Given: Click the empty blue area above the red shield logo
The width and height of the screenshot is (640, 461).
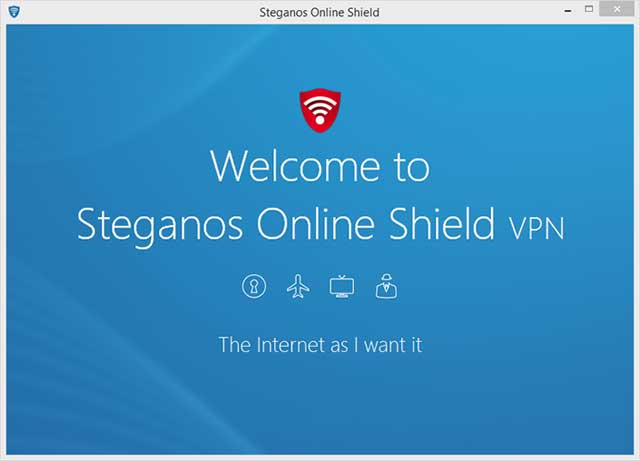Looking at the screenshot, I should pos(320,55).
